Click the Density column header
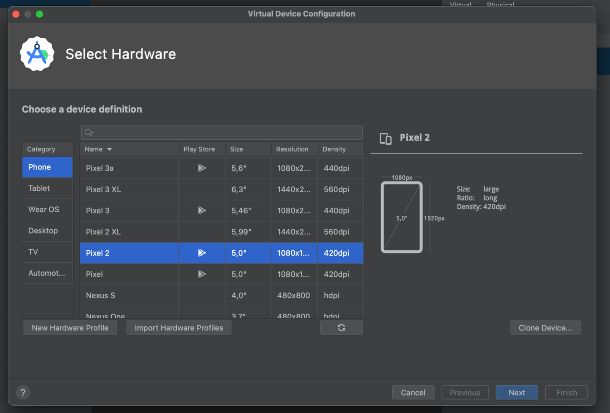The width and height of the screenshot is (610, 413). pos(340,149)
